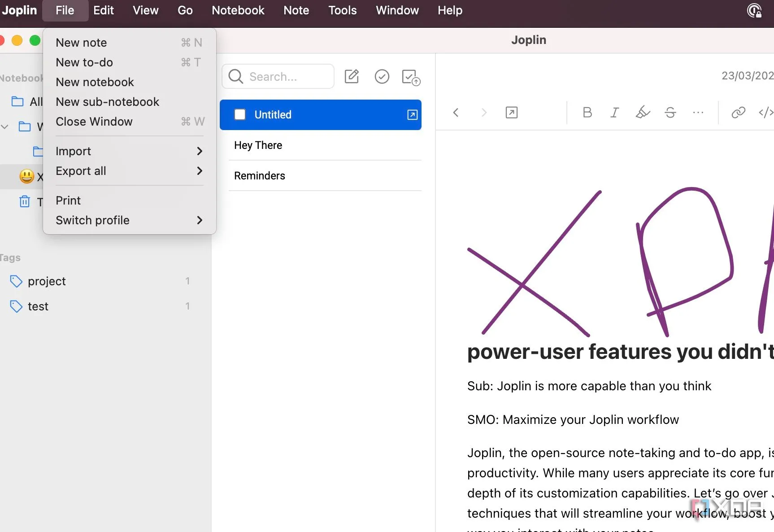Choose New to-do from File menu
Viewport: 774px width, 532px height.
(x=130, y=62)
